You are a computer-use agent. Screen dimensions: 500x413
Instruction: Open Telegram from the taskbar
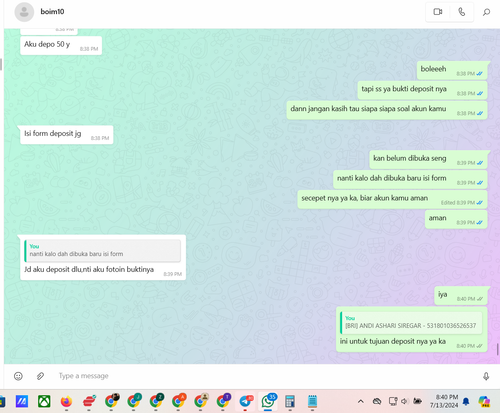click(246, 401)
